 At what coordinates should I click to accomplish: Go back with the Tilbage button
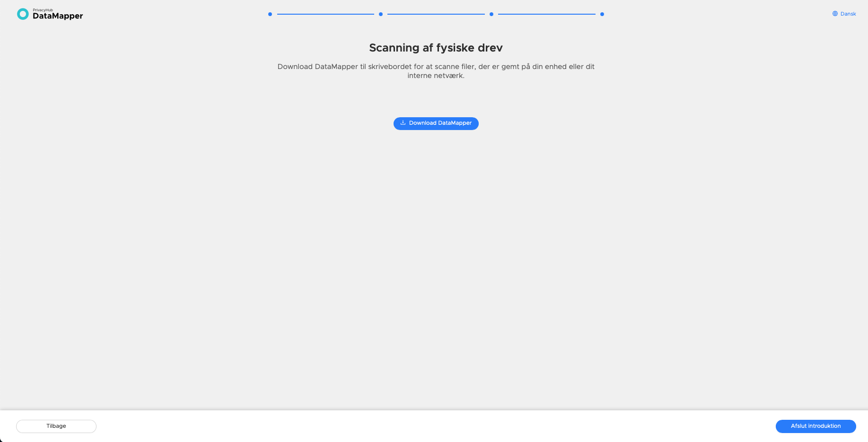[x=56, y=426]
